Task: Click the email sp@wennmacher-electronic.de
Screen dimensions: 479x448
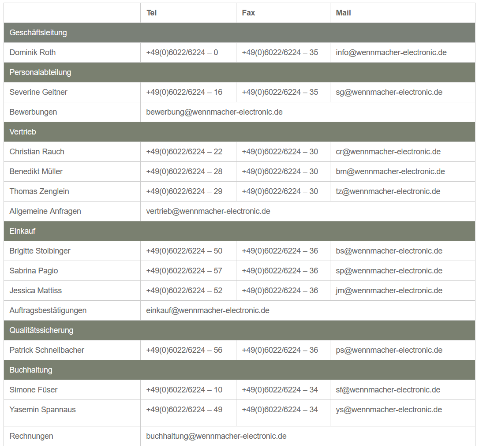Action: [x=389, y=271]
